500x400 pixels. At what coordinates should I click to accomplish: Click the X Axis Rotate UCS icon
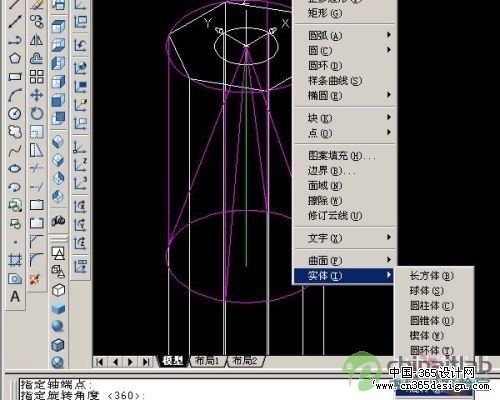80,207
